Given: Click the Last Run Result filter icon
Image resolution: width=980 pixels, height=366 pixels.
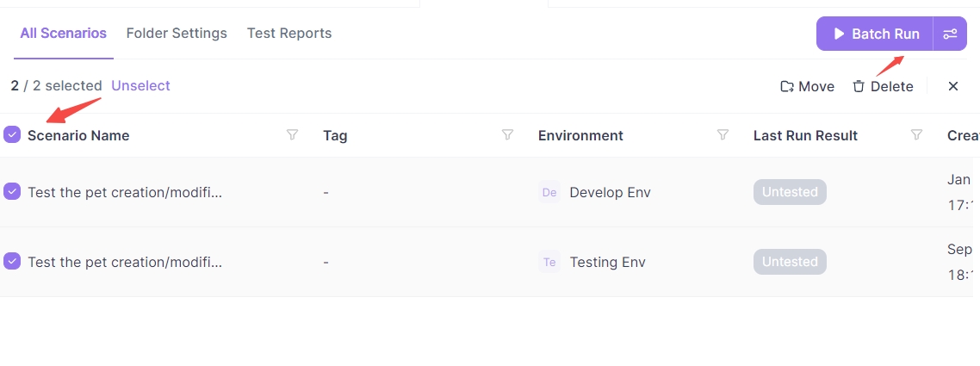Looking at the screenshot, I should [x=916, y=135].
